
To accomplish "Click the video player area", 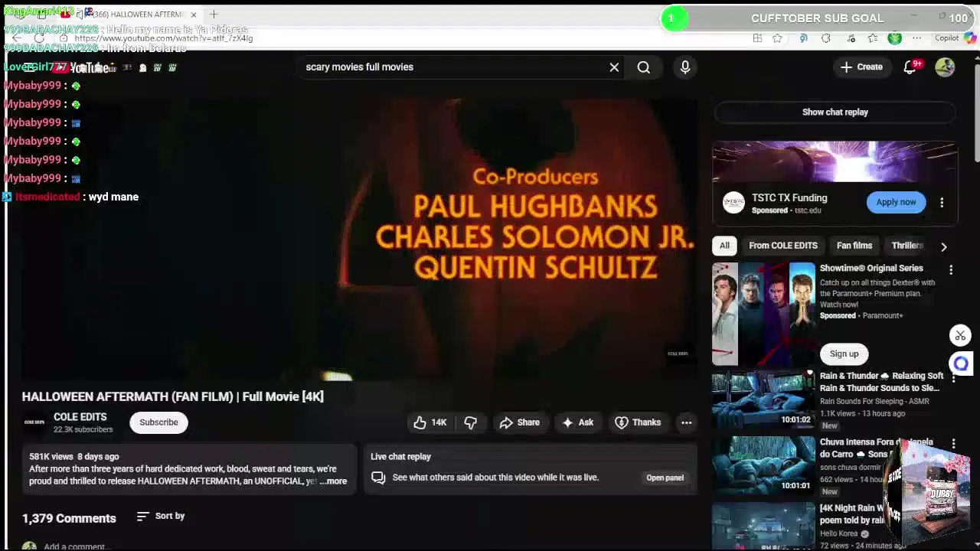I will click(359, 239).
